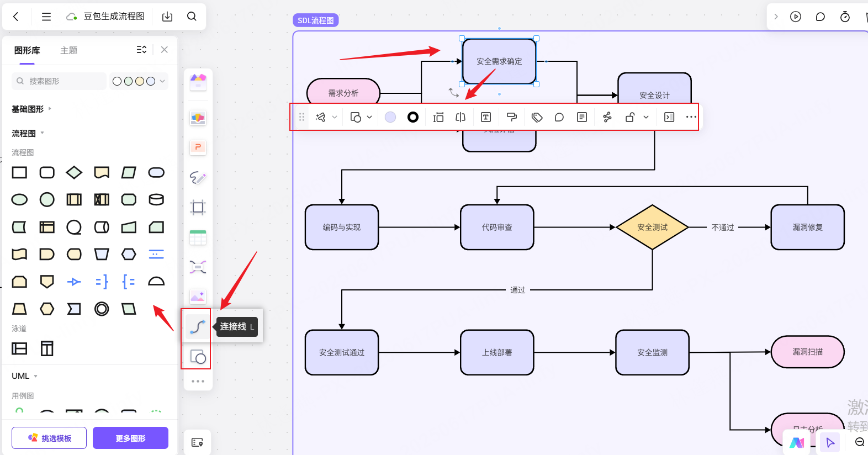Click the format painter icon

point(512,117)
